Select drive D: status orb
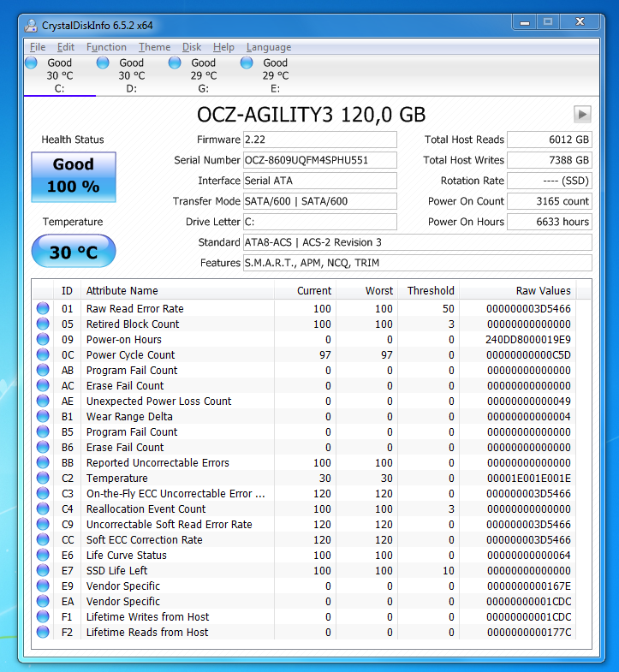The image size is (619, 672). tap(104, 63)
